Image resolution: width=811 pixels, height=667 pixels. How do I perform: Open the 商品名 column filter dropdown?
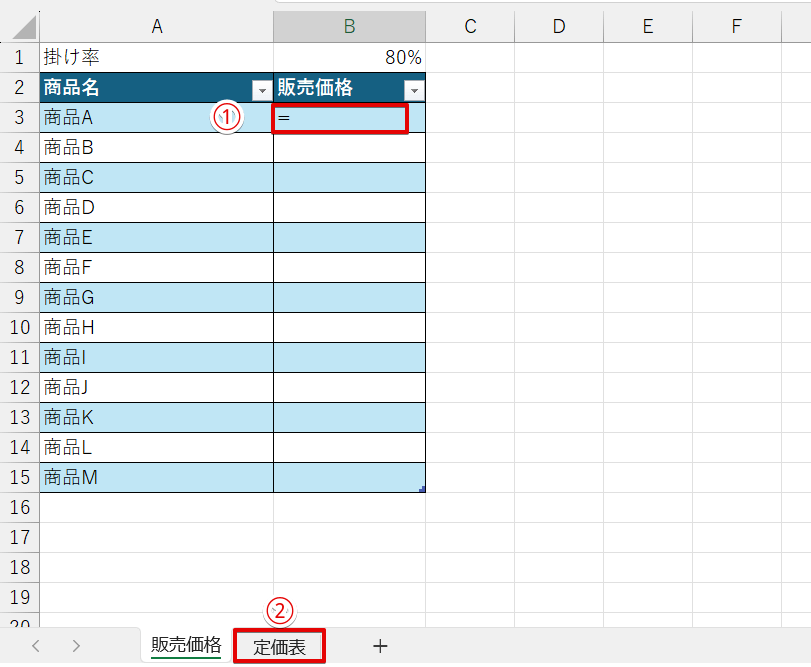262,91
